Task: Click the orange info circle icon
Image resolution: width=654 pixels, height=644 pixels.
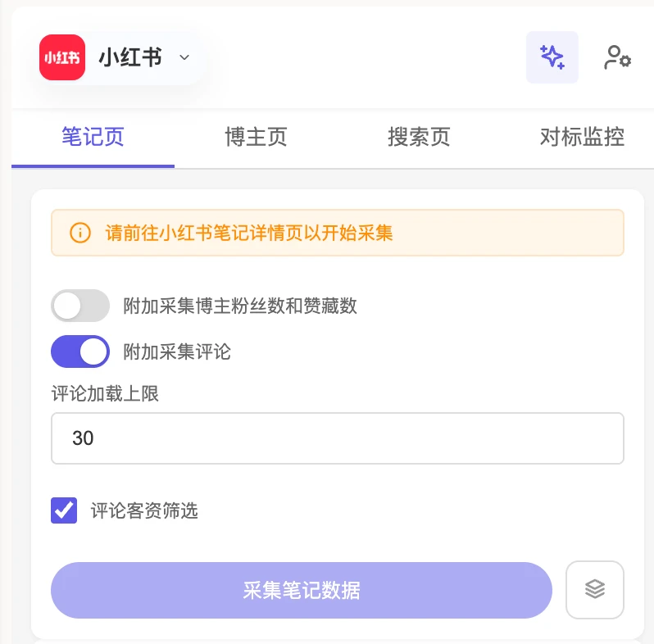Action: tap(80, 233)
